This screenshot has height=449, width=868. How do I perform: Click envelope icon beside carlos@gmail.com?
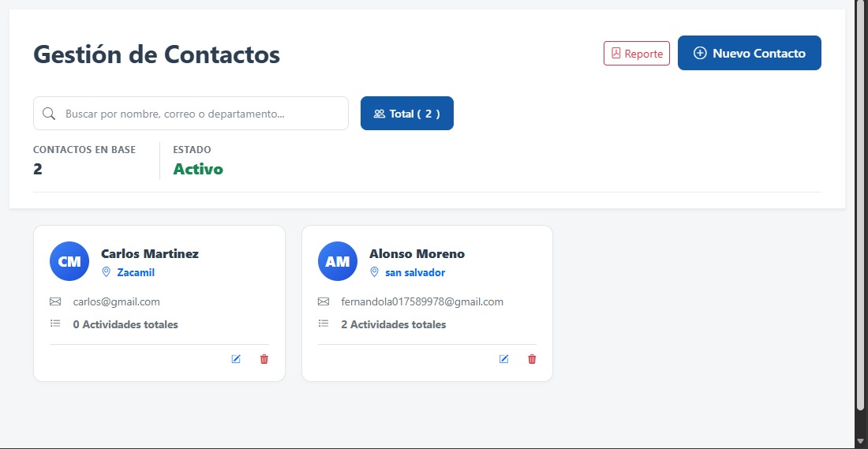tap(55, 301)
